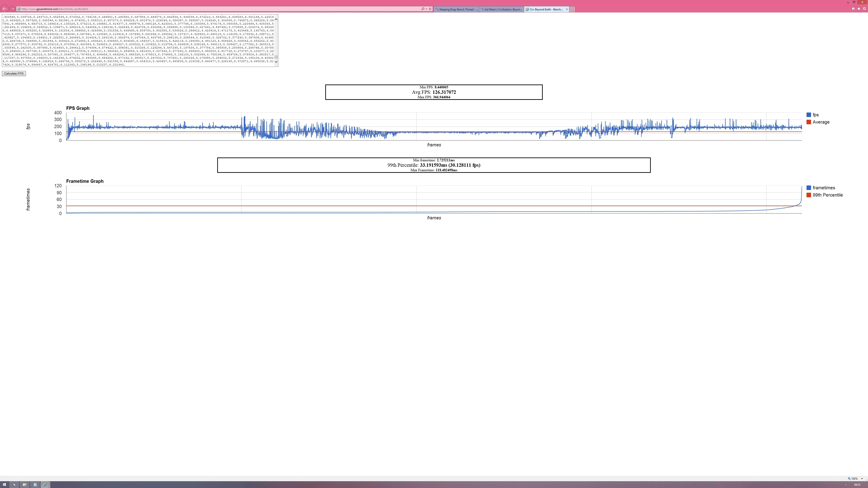The width and height of the screenshot is (868, 488).
Task: Click the textarea scroll-down arrow
Action: (276, 62)
